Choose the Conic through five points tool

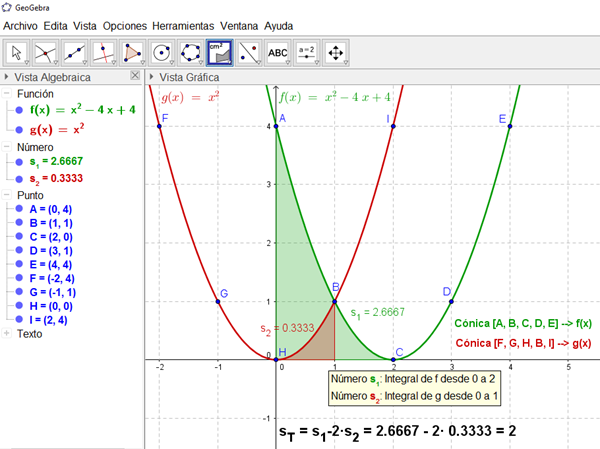click(190, 51)
